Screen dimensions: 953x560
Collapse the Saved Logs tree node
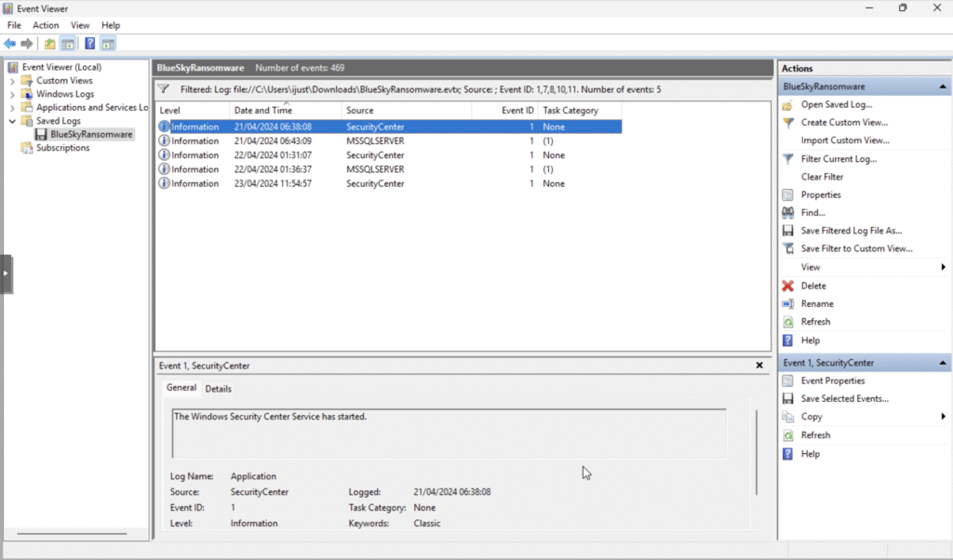pos(12,121)
